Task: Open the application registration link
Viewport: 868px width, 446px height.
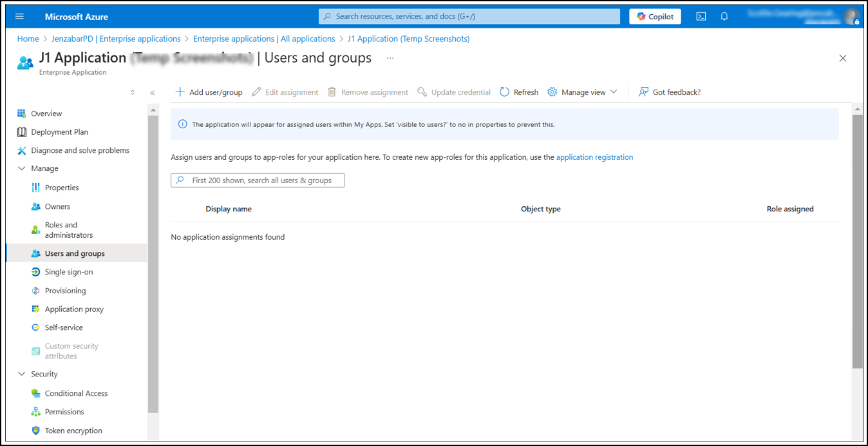Action: (x=594, y=157)
